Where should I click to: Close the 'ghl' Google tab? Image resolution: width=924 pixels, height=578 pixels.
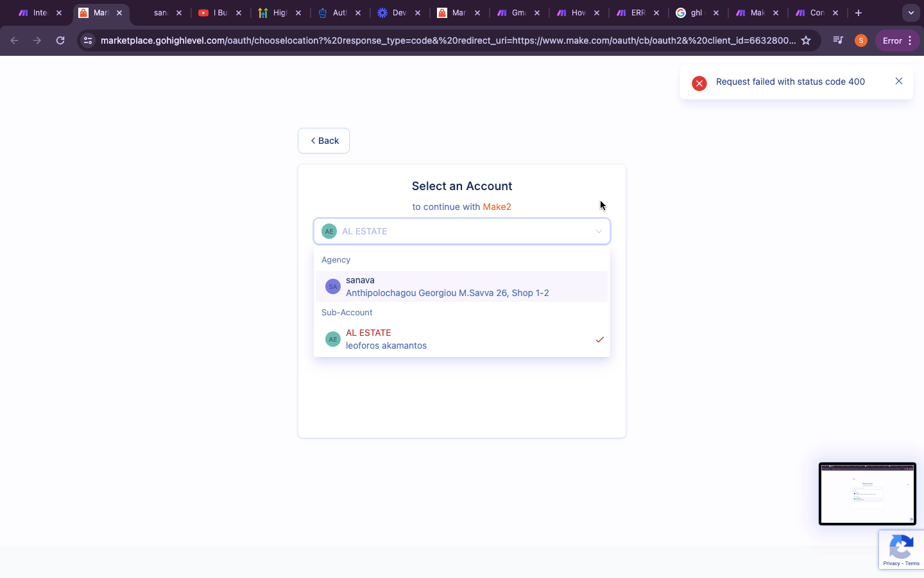[x=716, y=13]
